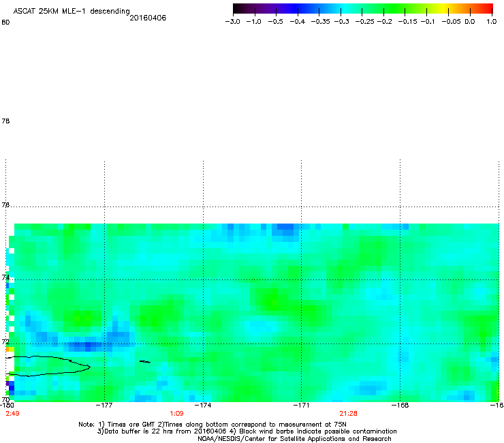504x443 pixels.
Task: Click the NOAA/NESDIS credit line
Action: (294, 439)
